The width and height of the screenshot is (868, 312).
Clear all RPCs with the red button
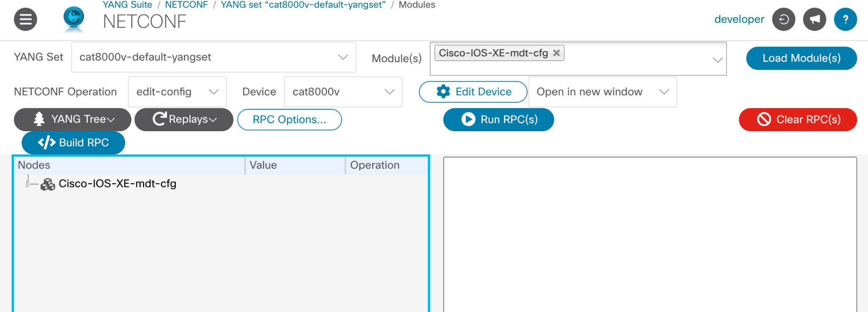click(x=798, y=120)
